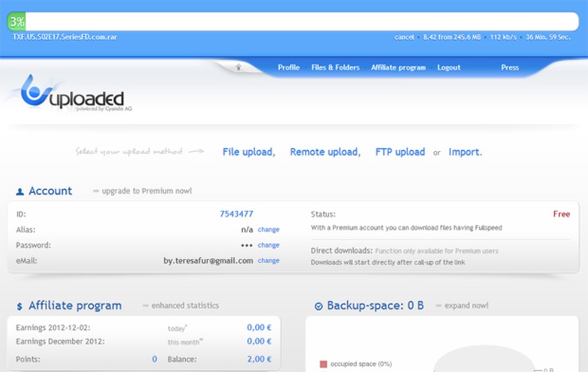The height and width of the screenshot is (372, 588).
Task: Change the Alias value
Action: tap(268, 230)
